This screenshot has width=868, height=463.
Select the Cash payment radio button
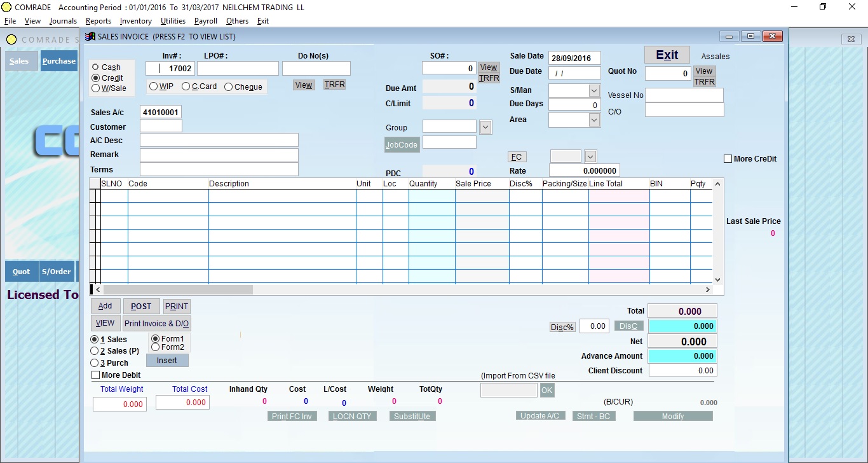click(95, 67)
